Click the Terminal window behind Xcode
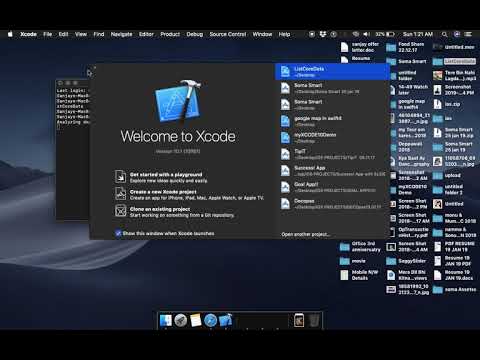The width and height of the screenshot is (480, 360). click(x=72, y=150)
